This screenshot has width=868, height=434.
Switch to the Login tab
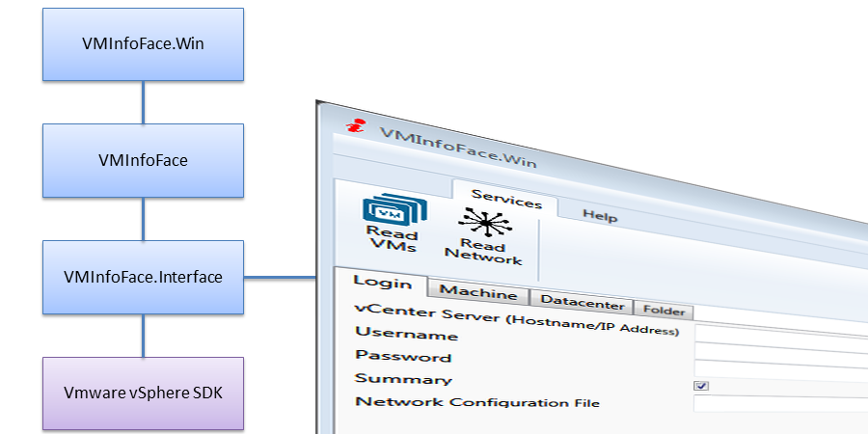click(382, 283)
